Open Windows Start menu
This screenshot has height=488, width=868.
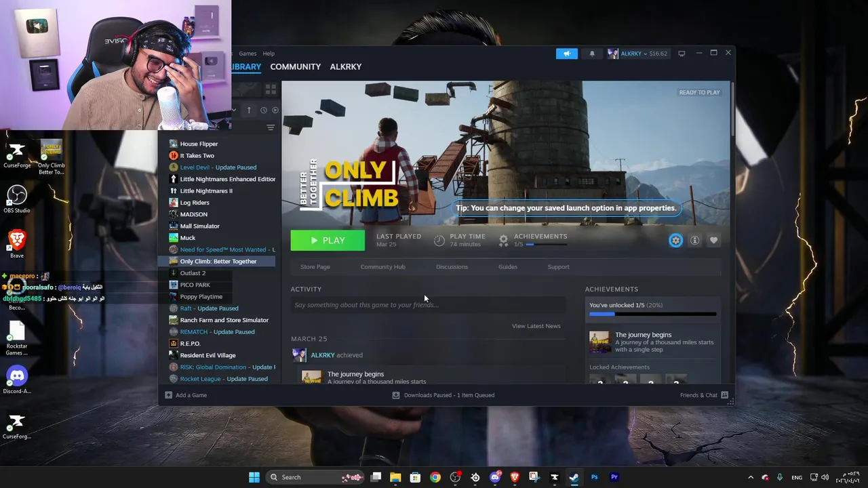click(x=254, y=477)
